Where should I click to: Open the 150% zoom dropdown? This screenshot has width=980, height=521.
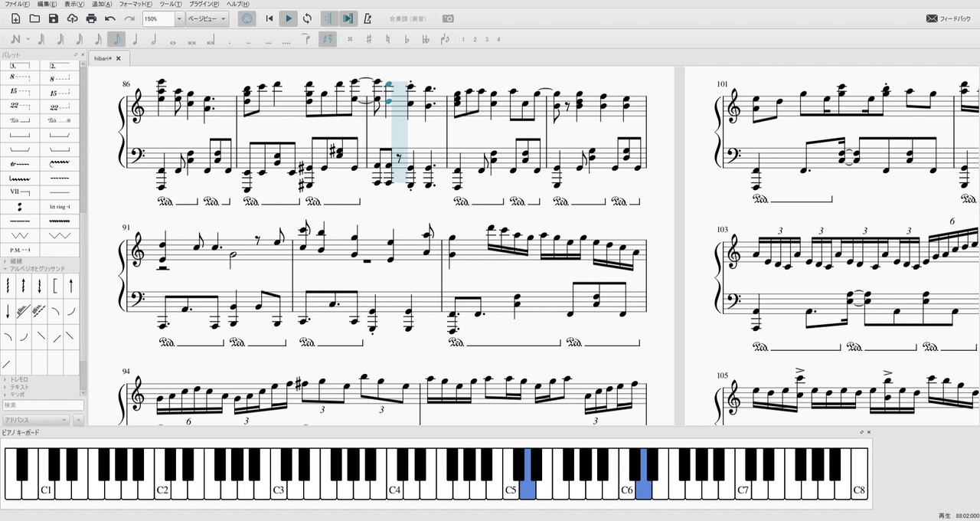pos(179,18)
